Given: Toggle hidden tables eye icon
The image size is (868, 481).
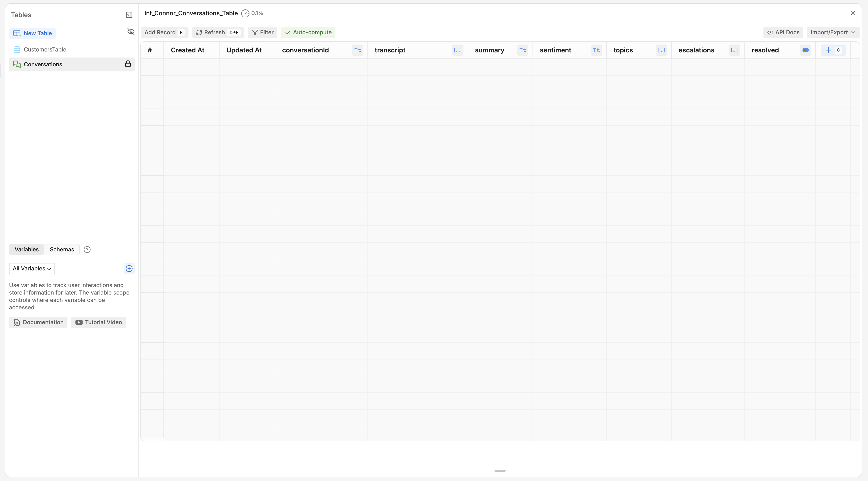Looking at the screenshot, I should [x=131, y=32].
